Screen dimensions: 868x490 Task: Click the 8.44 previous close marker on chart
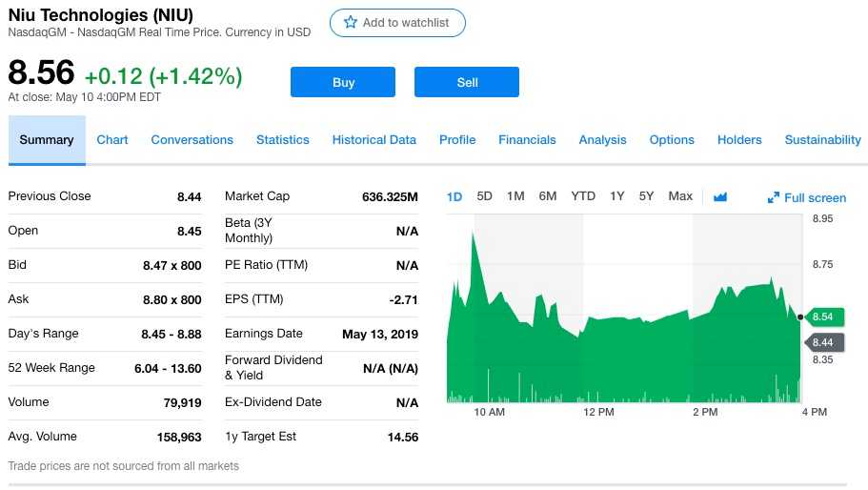click(x=824, y=342)
